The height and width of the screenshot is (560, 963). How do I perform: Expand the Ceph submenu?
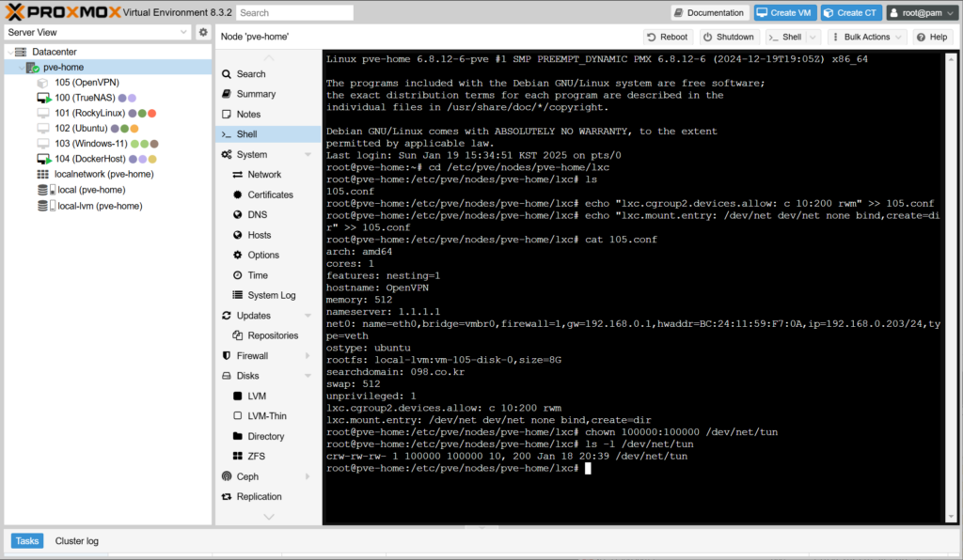pyautogui.click(x=308, y=477)
